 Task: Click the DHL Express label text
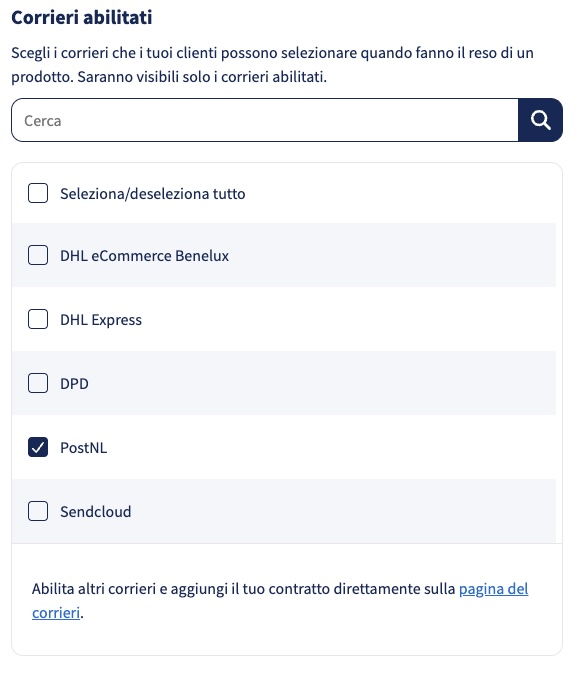click(101, 320)
